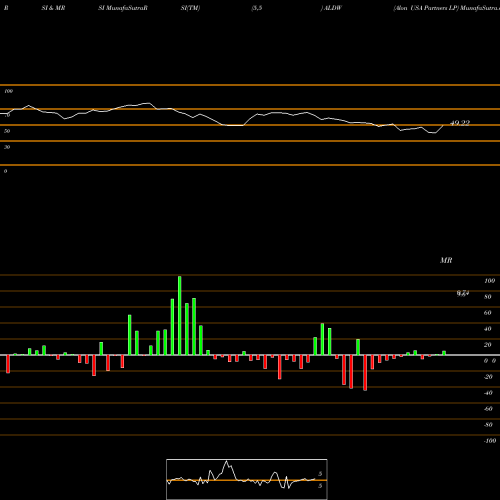Image resolution: width=500 pixels, height=500 pixels.
Task: Click the deepest red MR histogram bar
Action: point(365,373)
